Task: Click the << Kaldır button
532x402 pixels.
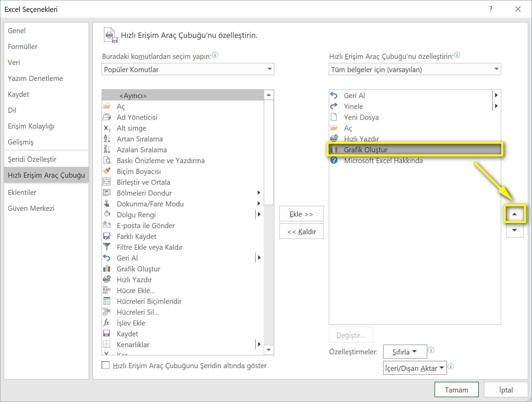Action: 301,231
